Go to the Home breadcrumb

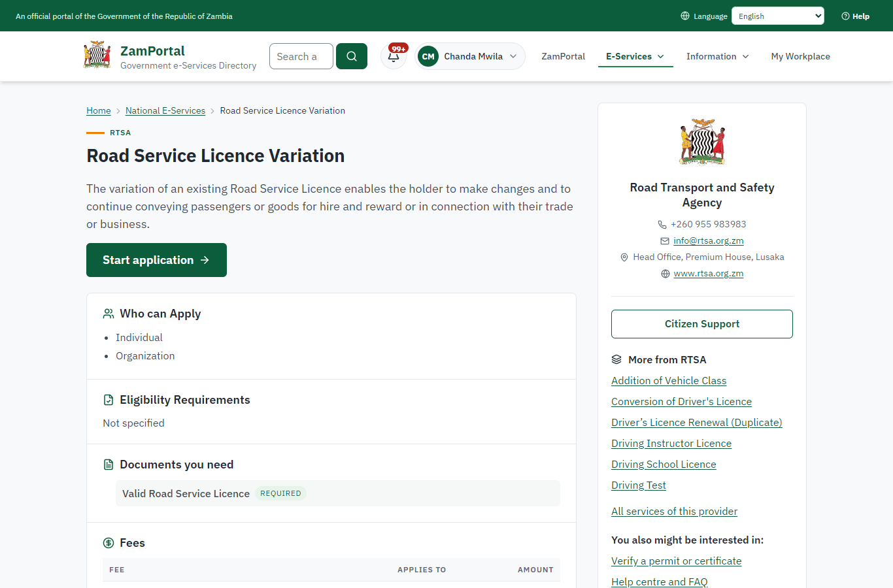click(x=99, y=110)
